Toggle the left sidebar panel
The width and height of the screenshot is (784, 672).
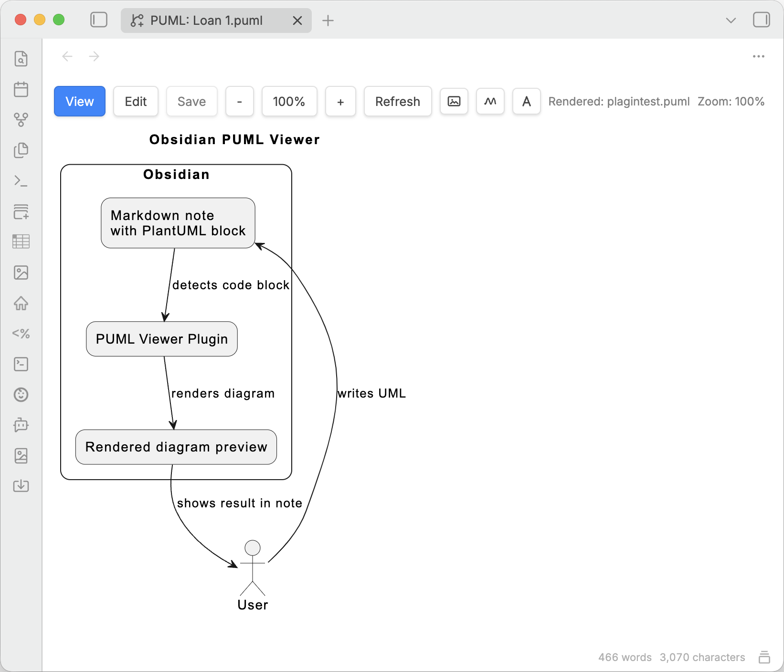(99, 20)
